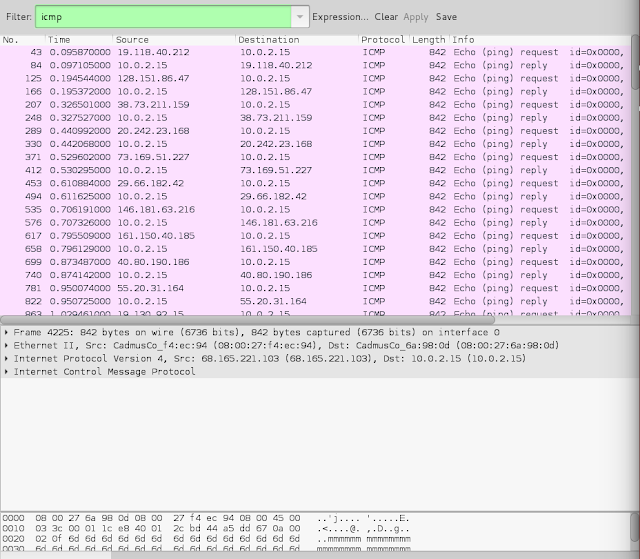Expand the Frame 4225 details

click(7, 333)
